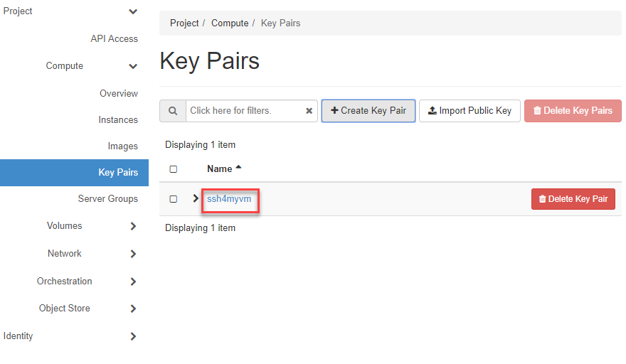Expand the Object Store sidebar group
The width and height of the screenshot is (626, 364).
point(133,309)
